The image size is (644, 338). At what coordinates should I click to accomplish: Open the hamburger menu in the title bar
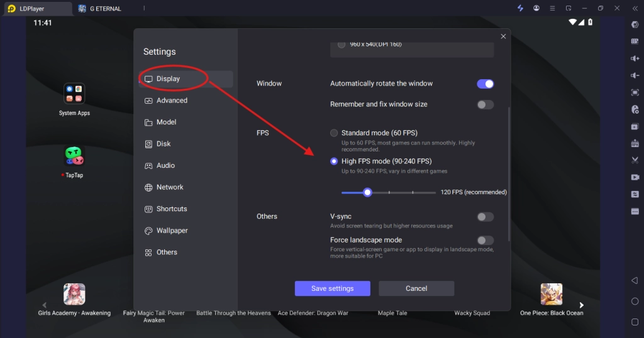(552, 8)
